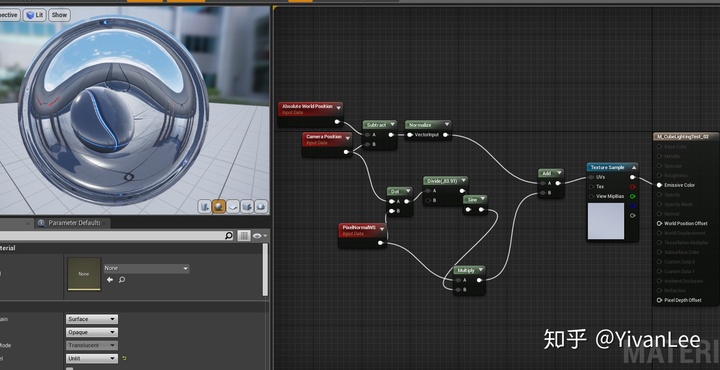
Task: Open the Unlit shading model dropdown
Action: click(x=92, y=359)
